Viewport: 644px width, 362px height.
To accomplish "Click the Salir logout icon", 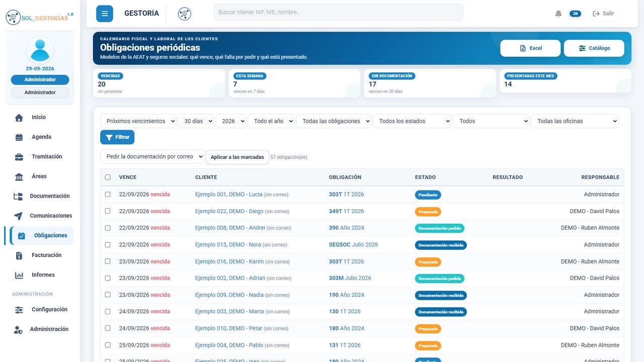I will click(x=597, y=14).
